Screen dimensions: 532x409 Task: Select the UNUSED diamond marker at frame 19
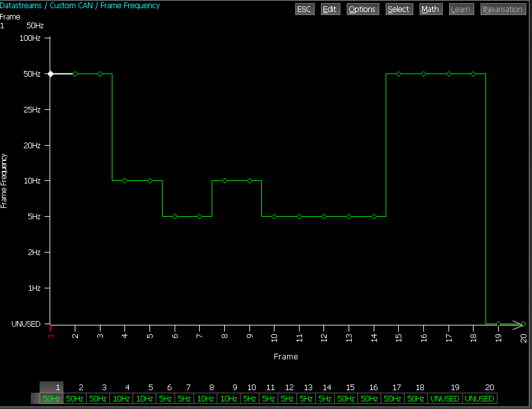pos(498,324)
